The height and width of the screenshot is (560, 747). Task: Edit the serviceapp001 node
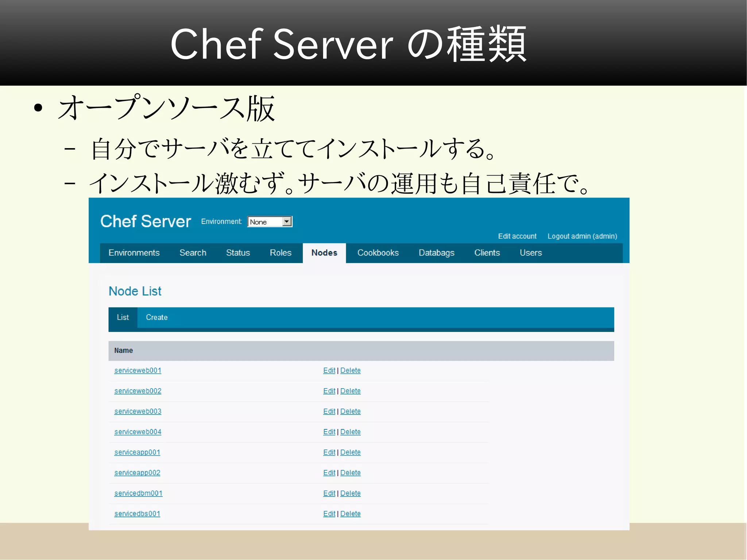tap(329, 452)
